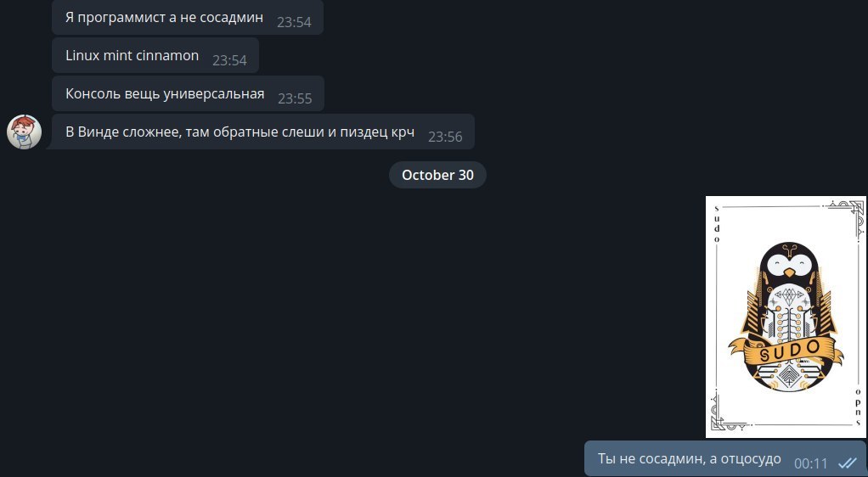
Task: Click the ornamental bottom-left corner of the card
Action: coord(726,415)
